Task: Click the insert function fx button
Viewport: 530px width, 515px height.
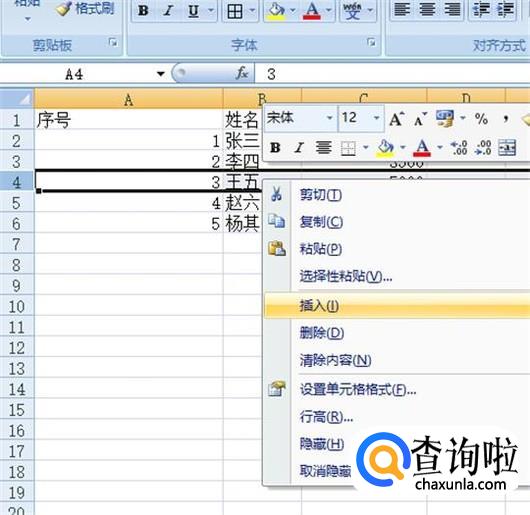Action: 242,73
